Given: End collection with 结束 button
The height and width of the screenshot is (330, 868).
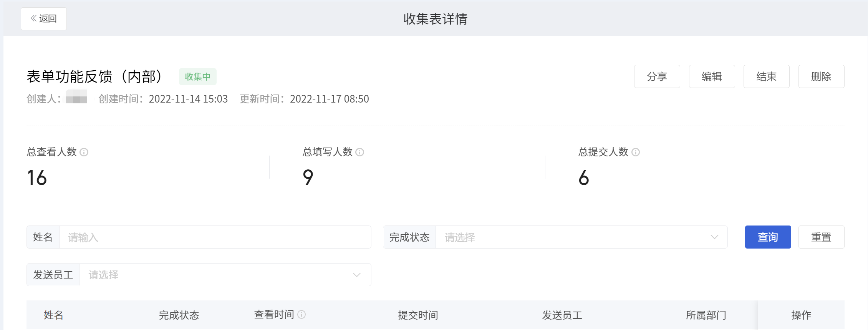Looking at the screenshot, I should (767, 76).
